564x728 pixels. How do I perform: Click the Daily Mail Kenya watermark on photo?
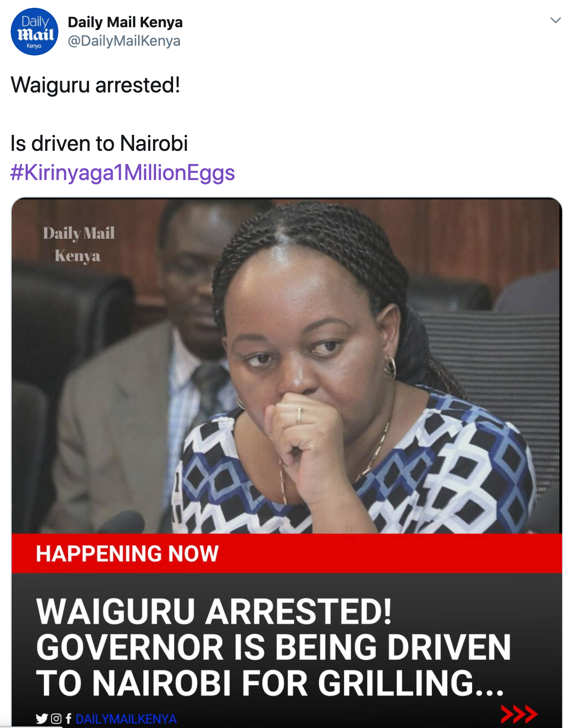[78, 244]
